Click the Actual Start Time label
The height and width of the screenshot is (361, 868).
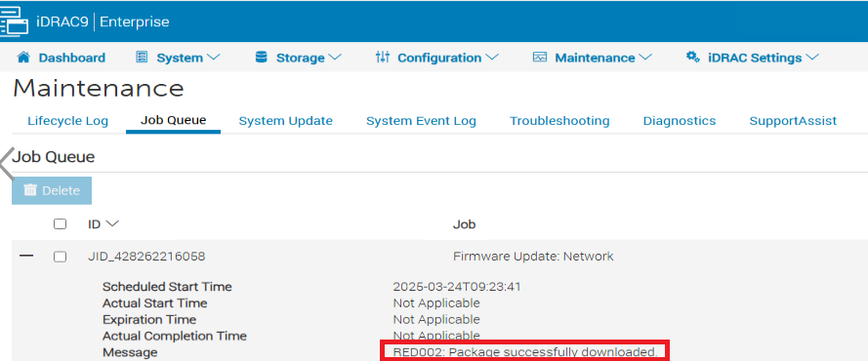tap(155, 303)
